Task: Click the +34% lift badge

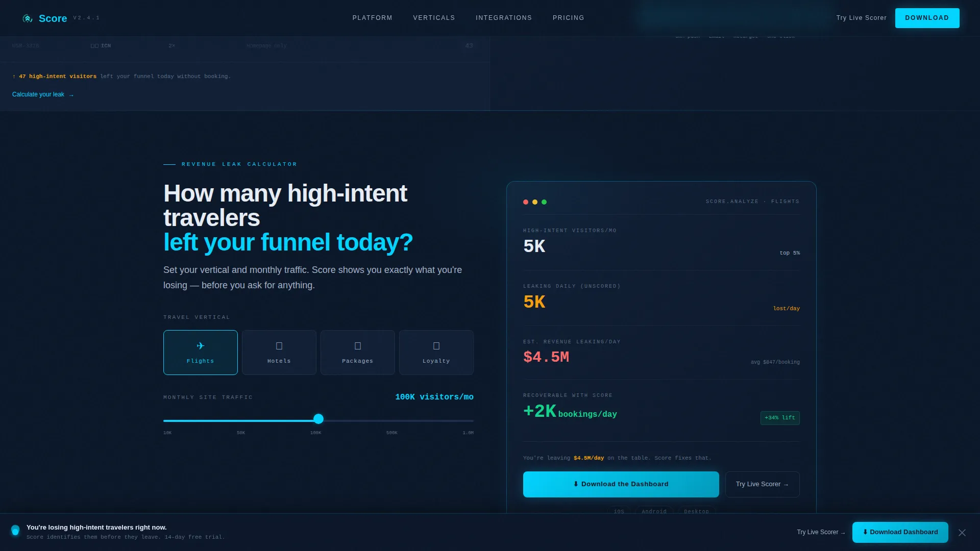Action: pyautogui.click(x=780, y=418)
